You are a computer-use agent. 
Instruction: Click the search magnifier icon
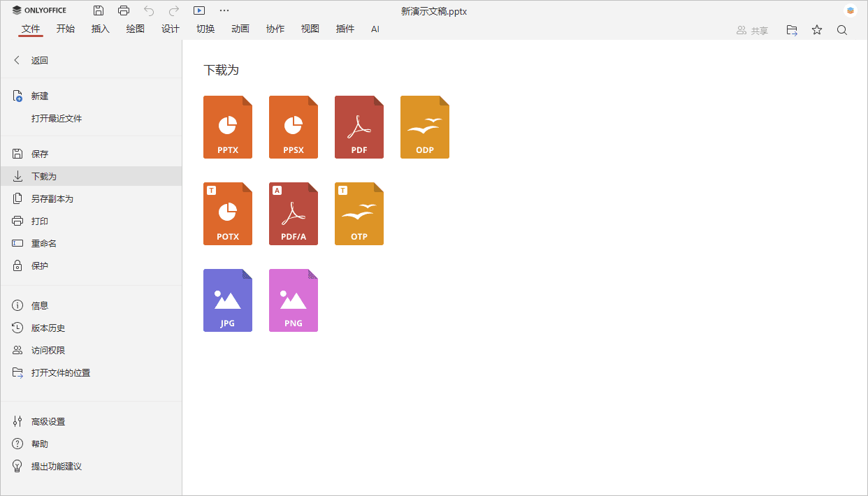pyautogui.click(x=842, y=30)
